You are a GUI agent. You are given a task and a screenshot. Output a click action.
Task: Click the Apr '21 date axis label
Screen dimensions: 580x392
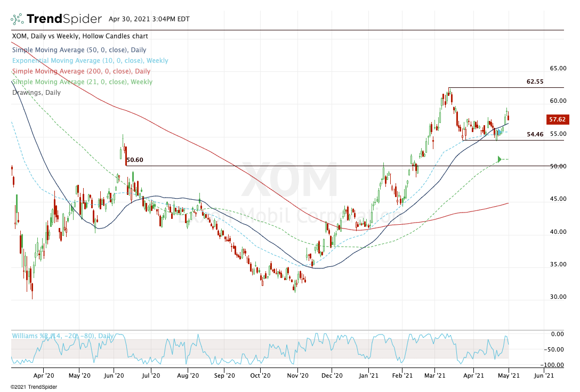click(x=474, y=375)
